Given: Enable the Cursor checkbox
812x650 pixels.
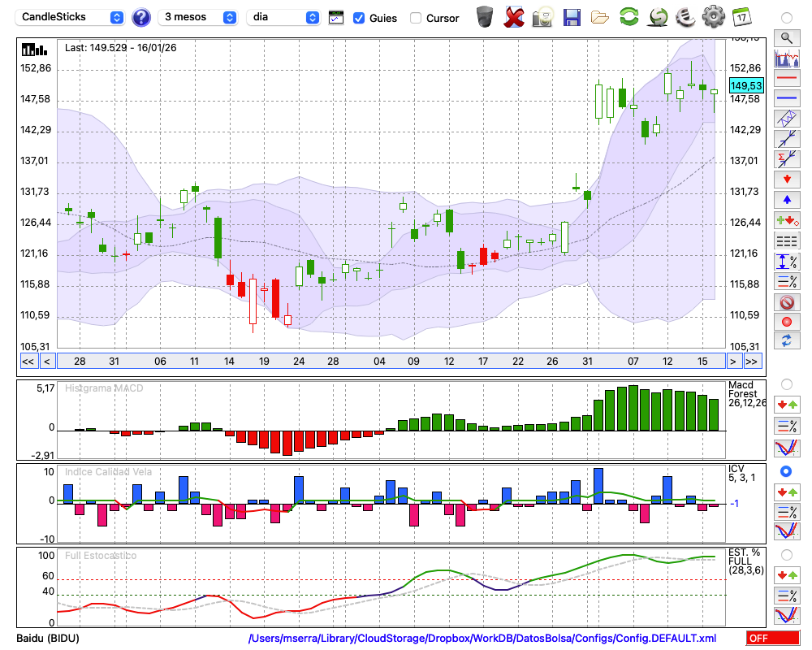Looking at the screenshot, I should [416, 18].
